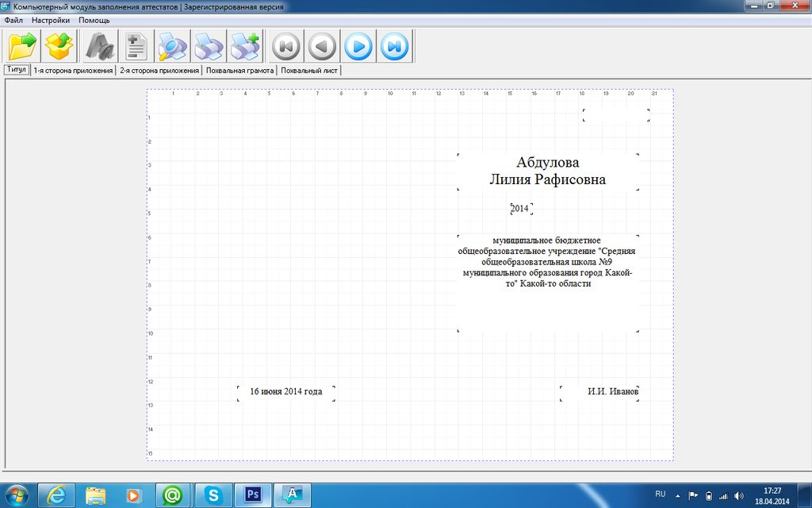Click the add document page icon
Screen dimensions: 812x508
click(136, 46)
